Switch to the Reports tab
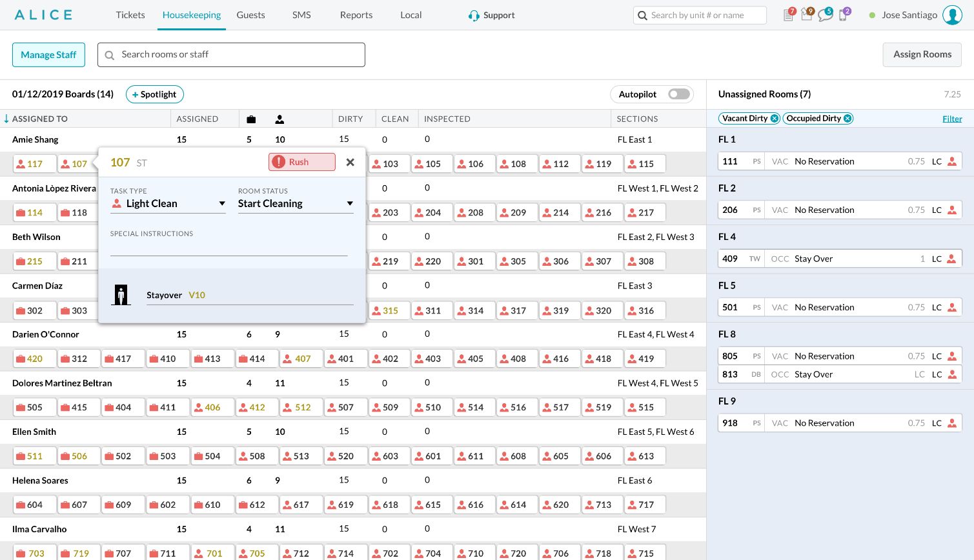 [356, 15]
